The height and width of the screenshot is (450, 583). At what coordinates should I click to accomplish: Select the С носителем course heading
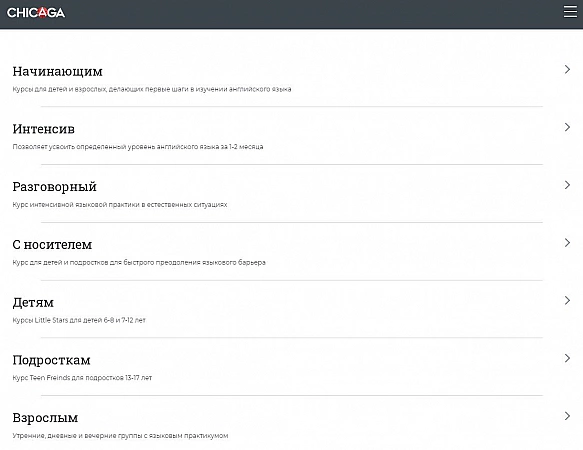coord(52,245)
